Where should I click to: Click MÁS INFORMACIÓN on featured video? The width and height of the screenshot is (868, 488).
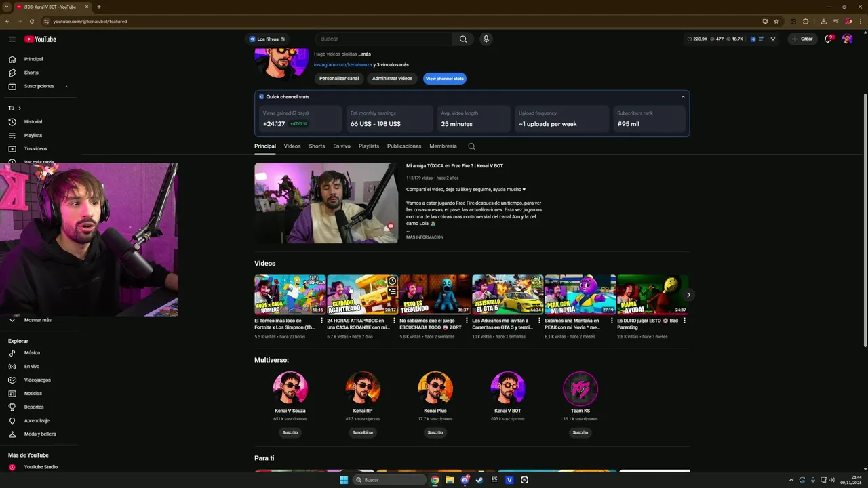[x=425, y=237]
